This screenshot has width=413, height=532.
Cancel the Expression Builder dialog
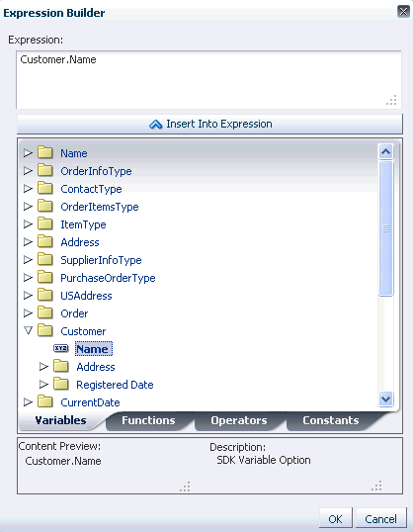point(380,519)
